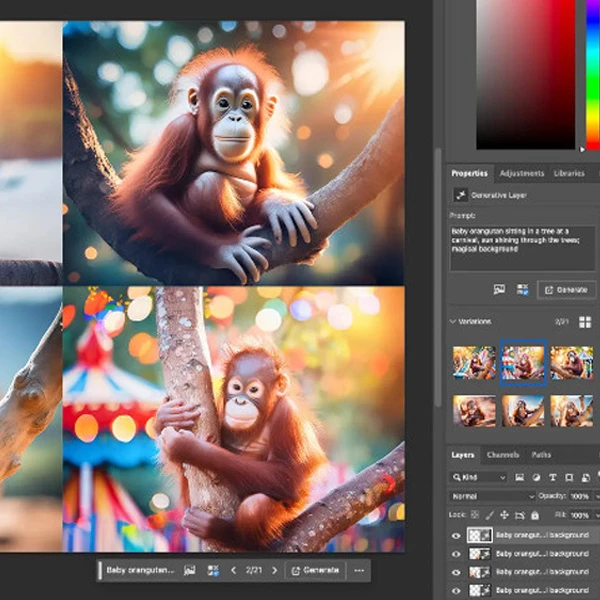Switch to the Channels tab

coord(502,455)
